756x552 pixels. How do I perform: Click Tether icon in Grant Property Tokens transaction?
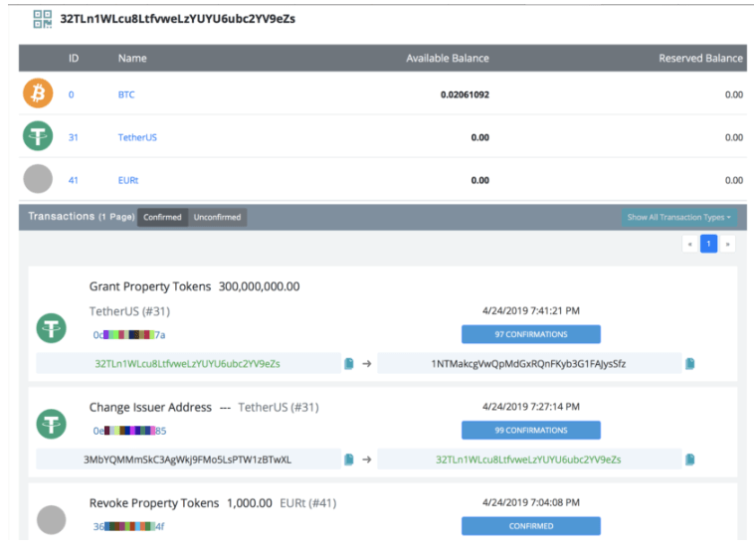coord(52,328)
